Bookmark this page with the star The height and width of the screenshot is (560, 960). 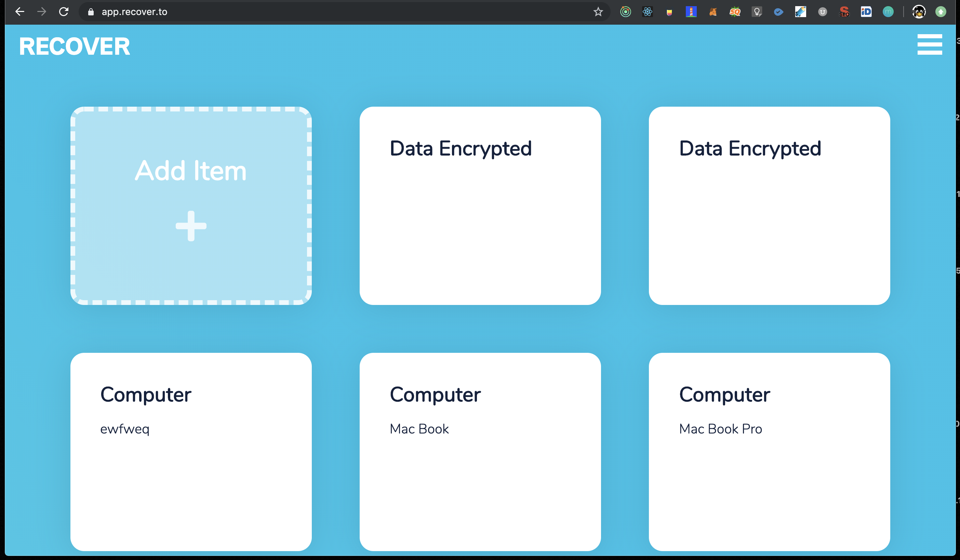tap(598, 12)
